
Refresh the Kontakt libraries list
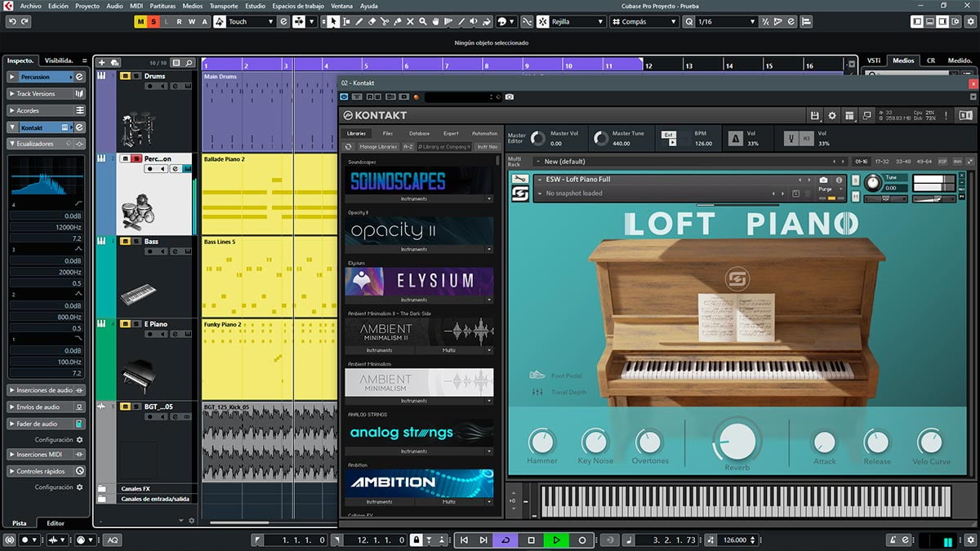(x=349, y=147)
